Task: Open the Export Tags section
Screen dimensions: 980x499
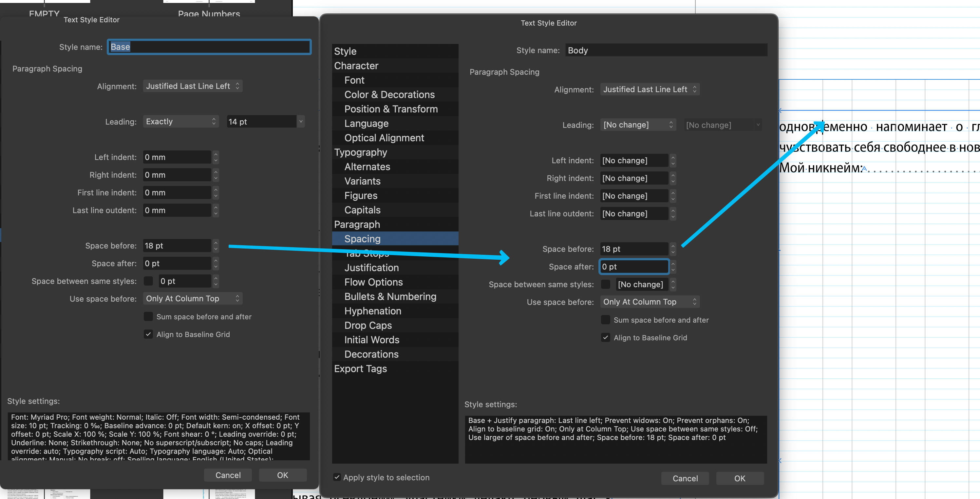Action: (395, 369)
